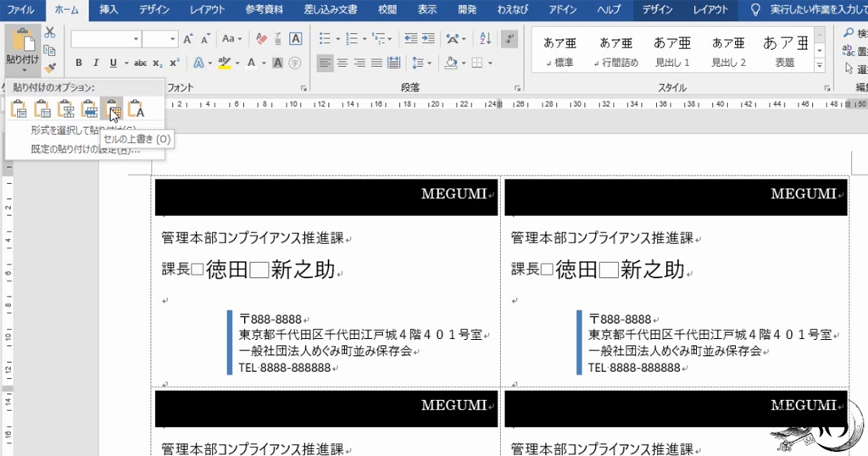The image size is (868, 456).
Task: Switch to the 校閲 tab
Action: coord(387,10)
